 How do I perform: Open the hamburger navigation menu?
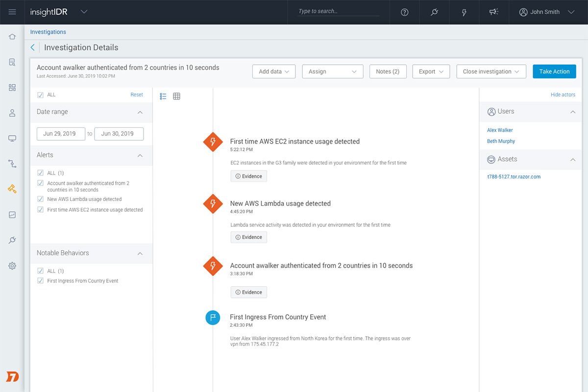pos(12,12)
